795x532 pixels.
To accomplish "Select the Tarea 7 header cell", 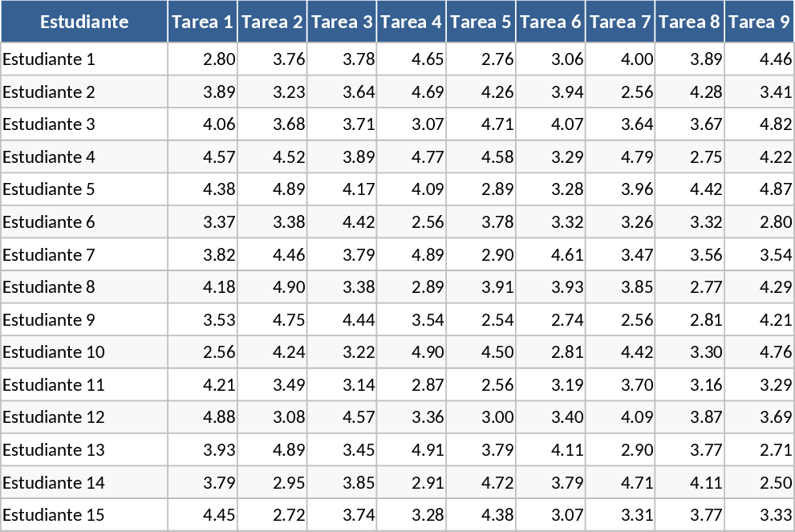I will pyautogui.click(x=621, y=22).
